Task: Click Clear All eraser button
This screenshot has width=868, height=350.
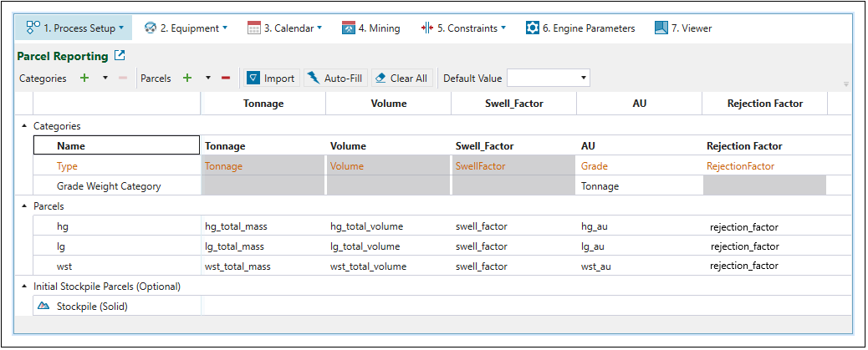Action: 401,79
